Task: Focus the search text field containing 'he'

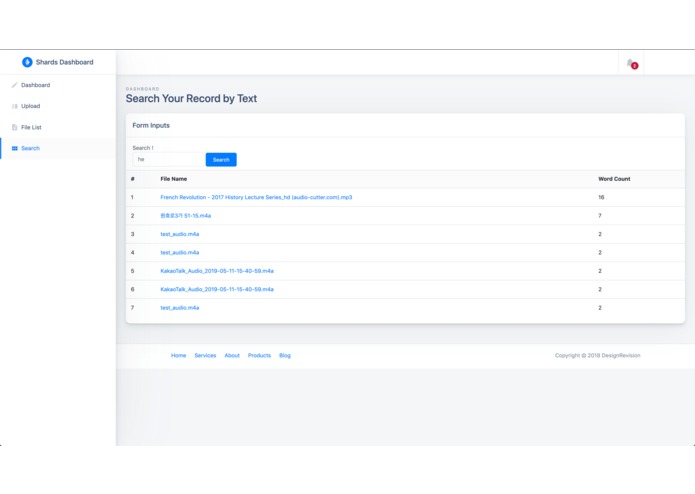Action: (x=169, y=159)
